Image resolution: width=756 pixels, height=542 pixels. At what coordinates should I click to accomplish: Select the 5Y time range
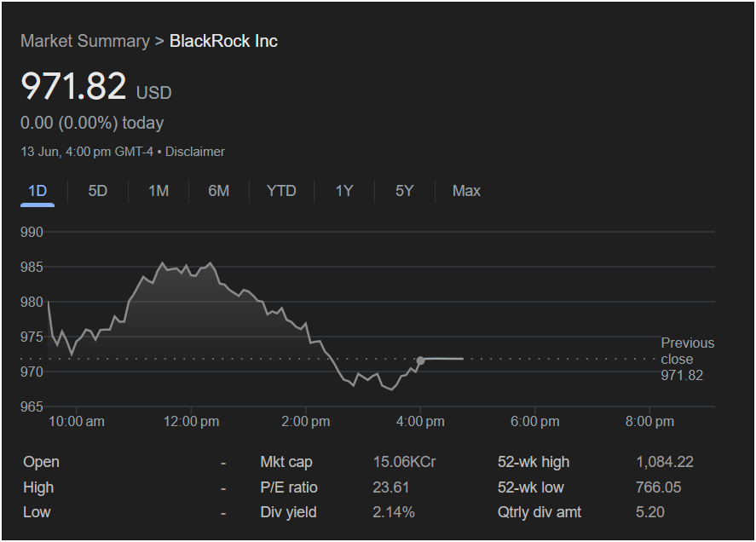tap(405, 191)
